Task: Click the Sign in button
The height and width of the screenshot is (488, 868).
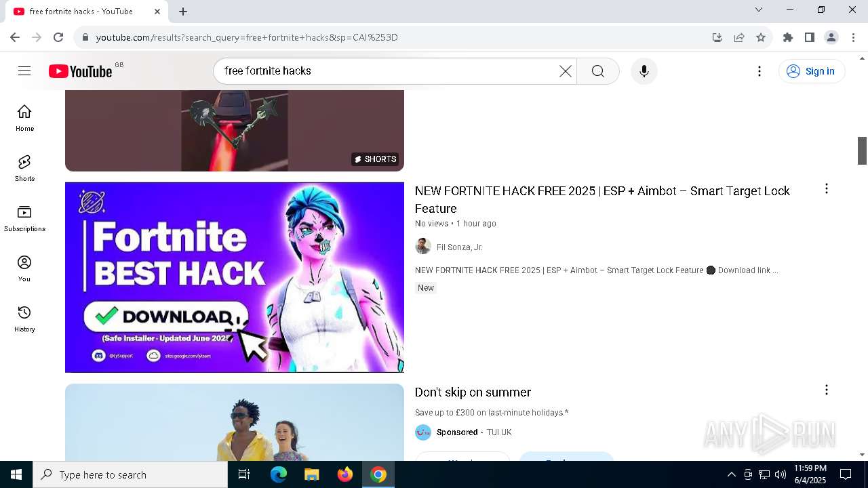Action: (x=812, y=71)
